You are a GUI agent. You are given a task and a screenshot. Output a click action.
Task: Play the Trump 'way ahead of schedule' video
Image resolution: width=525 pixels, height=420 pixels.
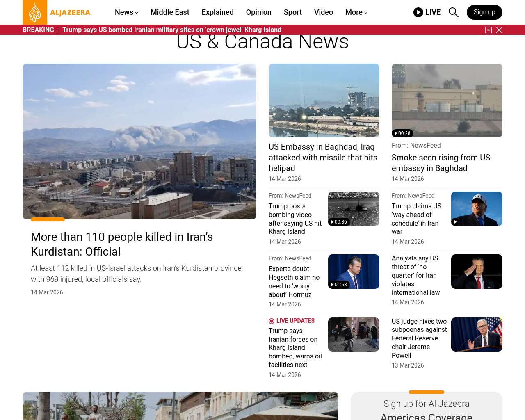pos(477,209)
